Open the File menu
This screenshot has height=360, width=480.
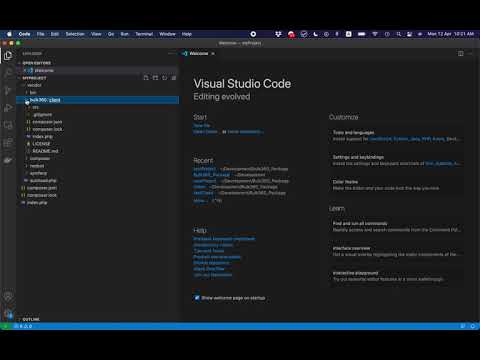(40, 34)
